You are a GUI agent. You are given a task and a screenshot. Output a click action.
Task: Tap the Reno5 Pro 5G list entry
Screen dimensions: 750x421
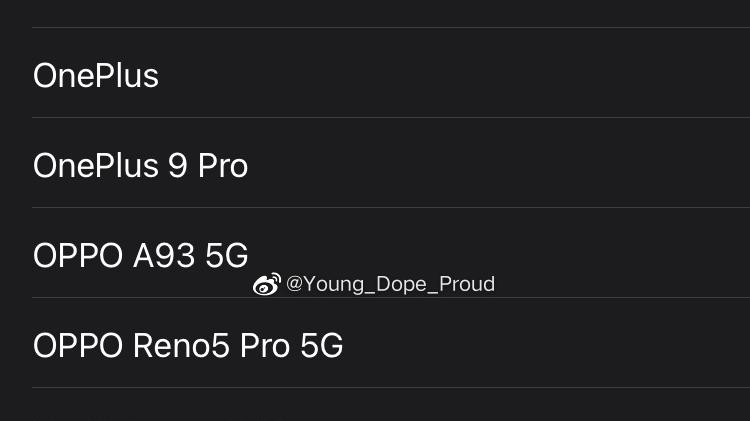tap(188, 346)
